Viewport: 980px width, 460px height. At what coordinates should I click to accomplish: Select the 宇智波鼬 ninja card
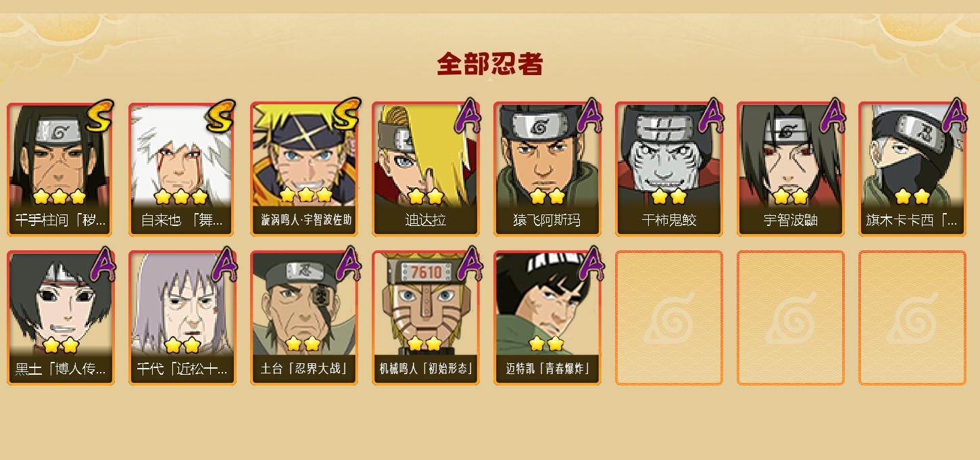(x=791, y=169)
